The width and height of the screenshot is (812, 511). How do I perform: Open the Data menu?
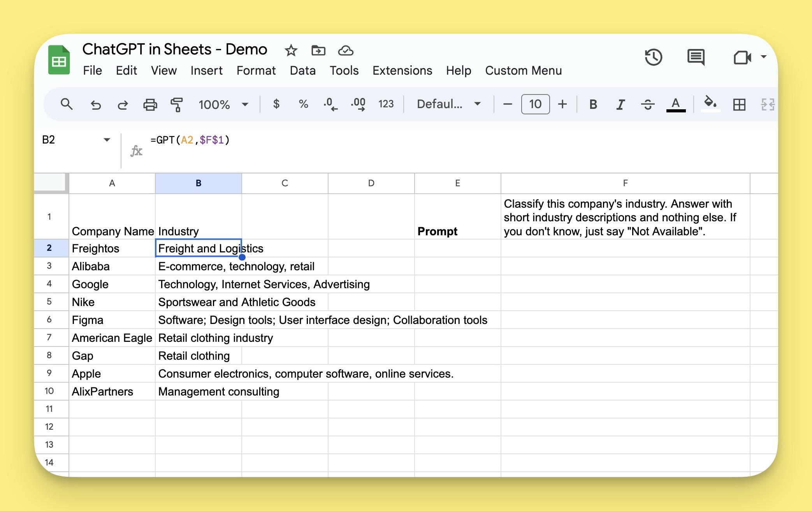tap(303, 70)
